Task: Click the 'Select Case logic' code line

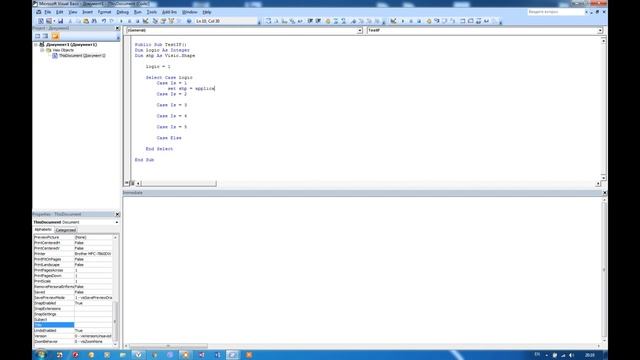Action: pyautogui.click(x=169, y=78)
